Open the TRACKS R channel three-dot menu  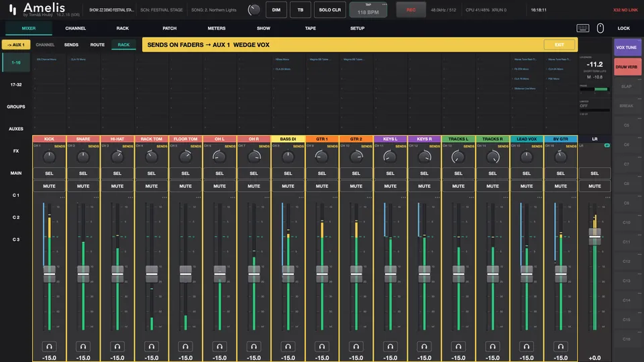[x=505, y=197]
